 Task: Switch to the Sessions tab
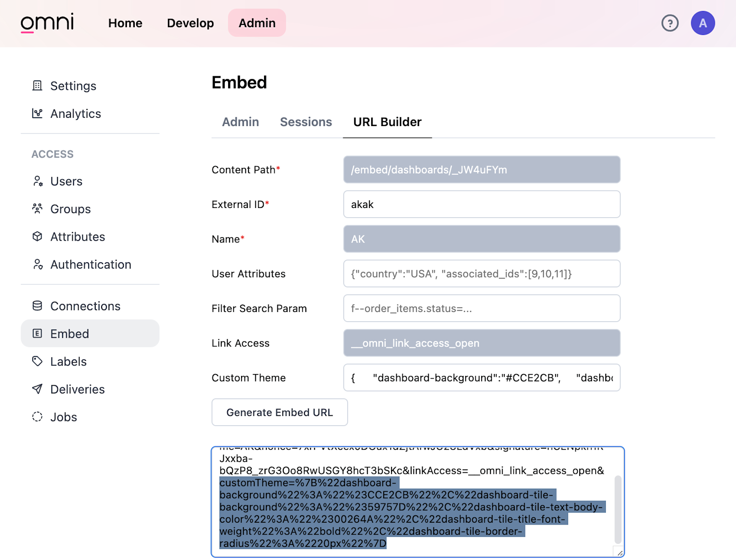tap(306, 122)
